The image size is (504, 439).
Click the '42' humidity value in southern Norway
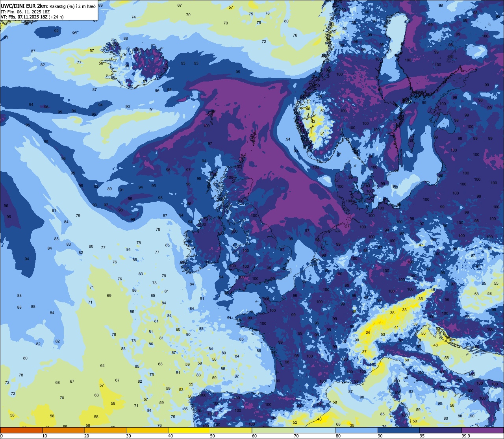(313, 122)
